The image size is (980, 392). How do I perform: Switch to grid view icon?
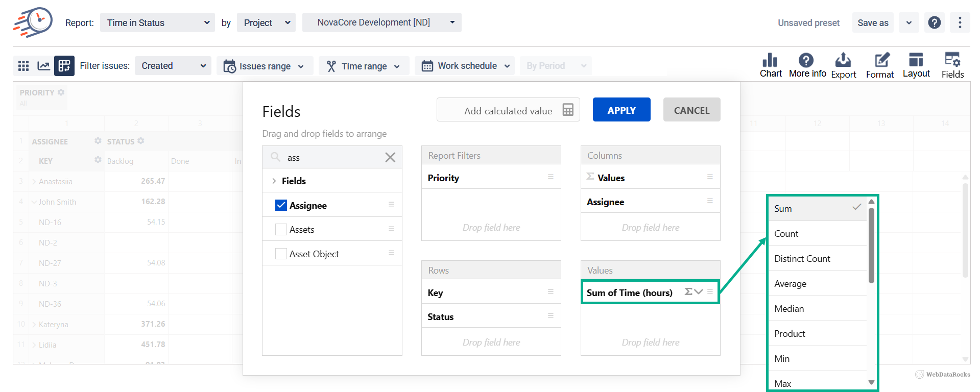click(23, 66)
